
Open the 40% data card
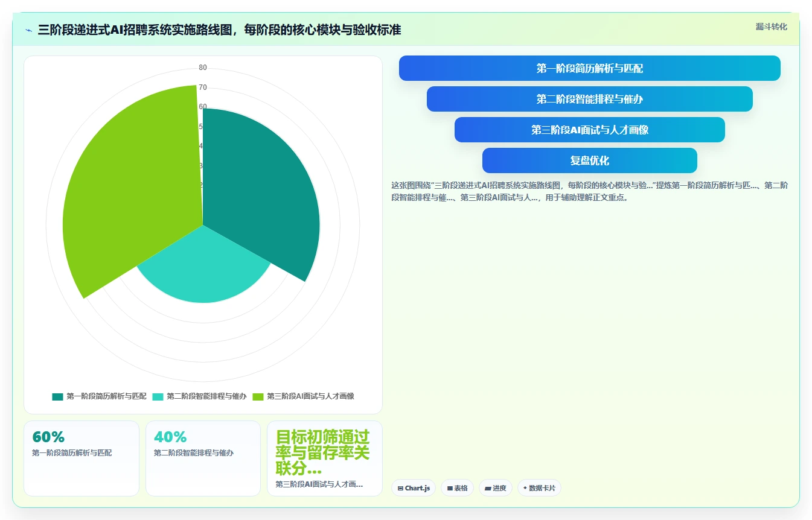pyautogui.click(x=203, y=458)
